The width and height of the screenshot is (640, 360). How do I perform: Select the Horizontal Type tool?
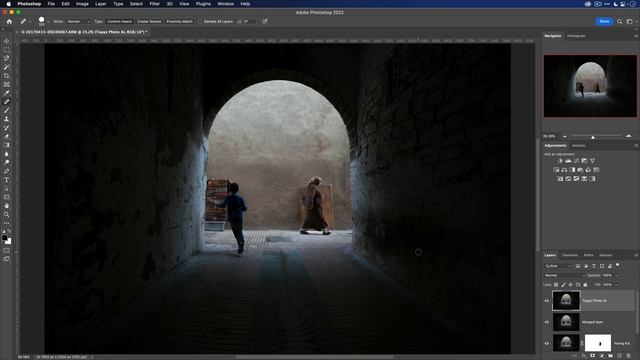[7, 180]
